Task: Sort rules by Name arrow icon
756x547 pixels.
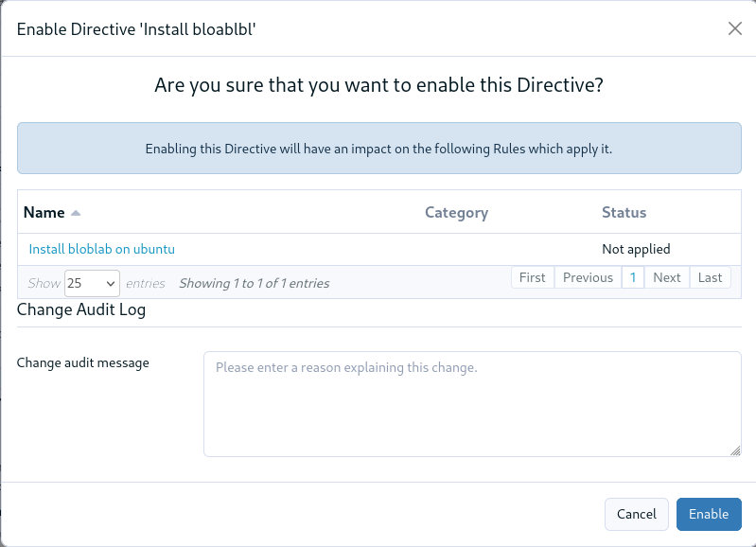Action: click(x=76, y=213)
